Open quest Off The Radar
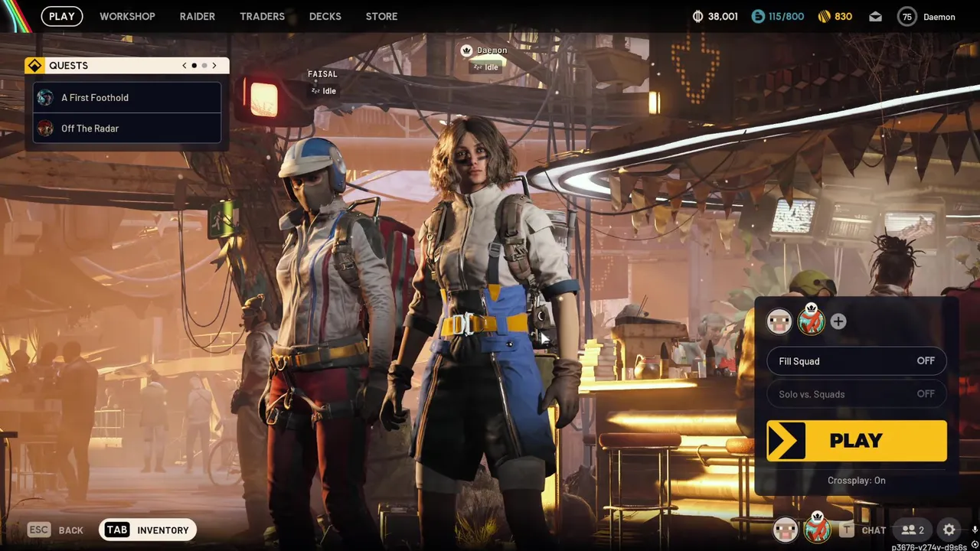980x551 pixels. pyautogui.click(x=127, y=129)
